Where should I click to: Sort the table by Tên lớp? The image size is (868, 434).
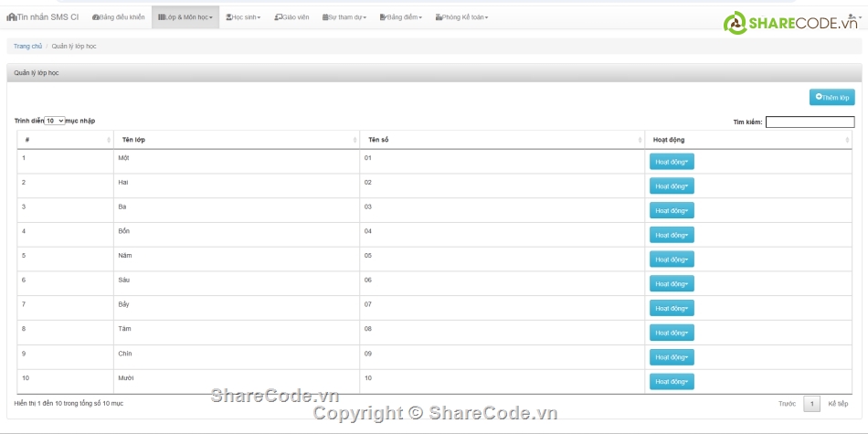point(237,140)
